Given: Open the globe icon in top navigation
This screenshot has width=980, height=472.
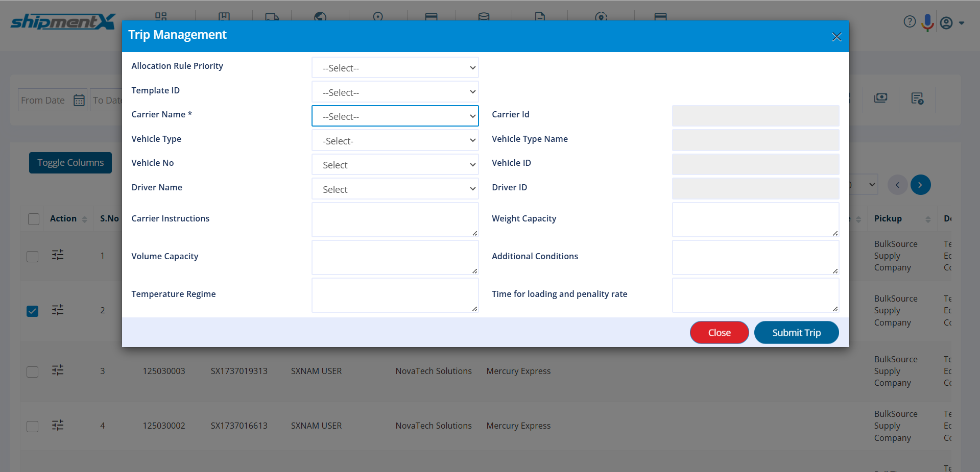Looking at the screenshot, I should [x=320, y=16].
